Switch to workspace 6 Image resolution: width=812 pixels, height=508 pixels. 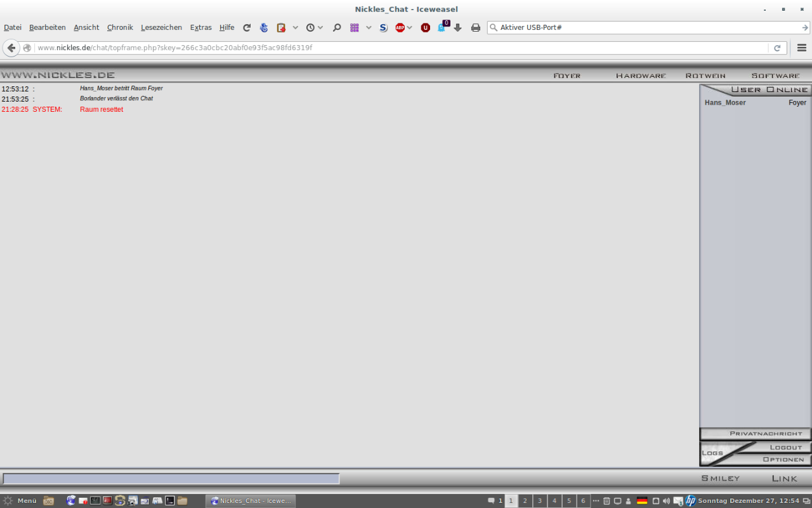tap(584, 501)
